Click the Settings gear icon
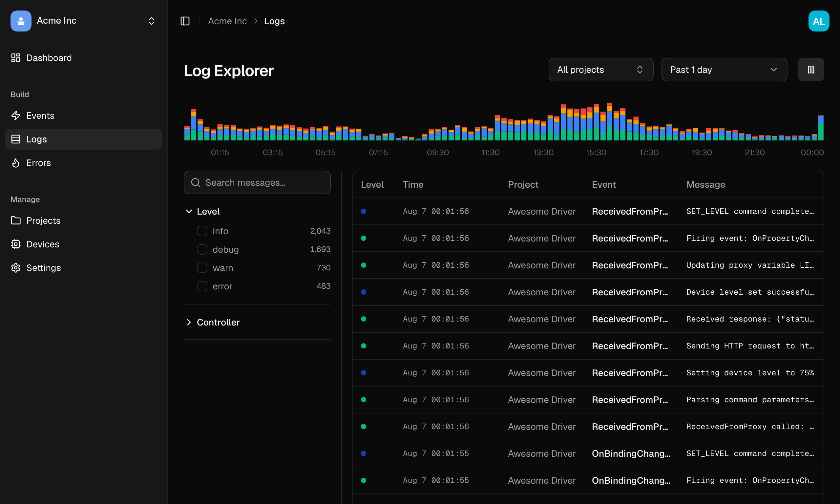 [x=16, y=268]
